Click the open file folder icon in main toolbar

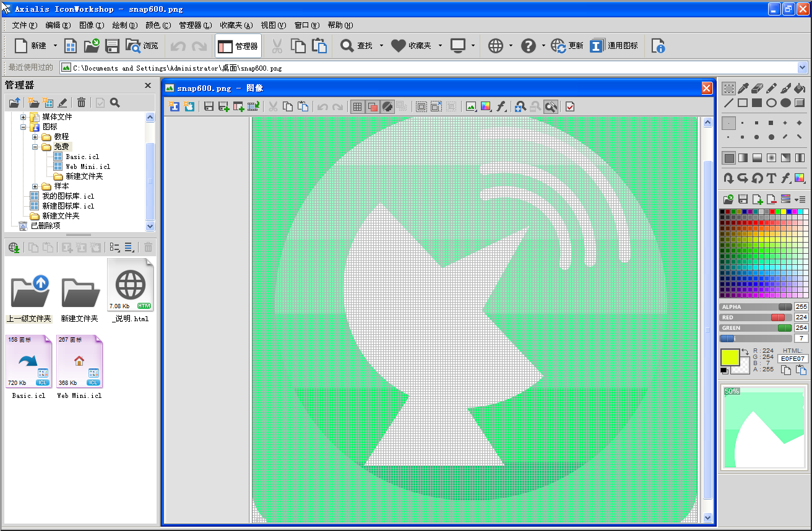click(92, 46)
